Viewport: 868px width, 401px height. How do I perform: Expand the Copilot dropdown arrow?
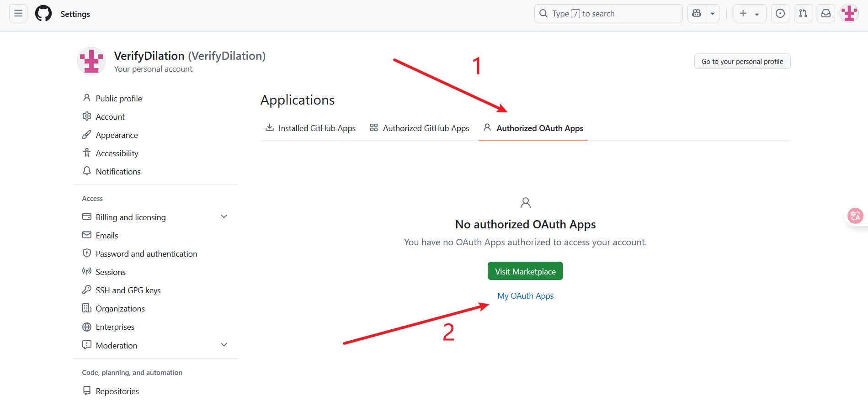[x=713, y=14]
